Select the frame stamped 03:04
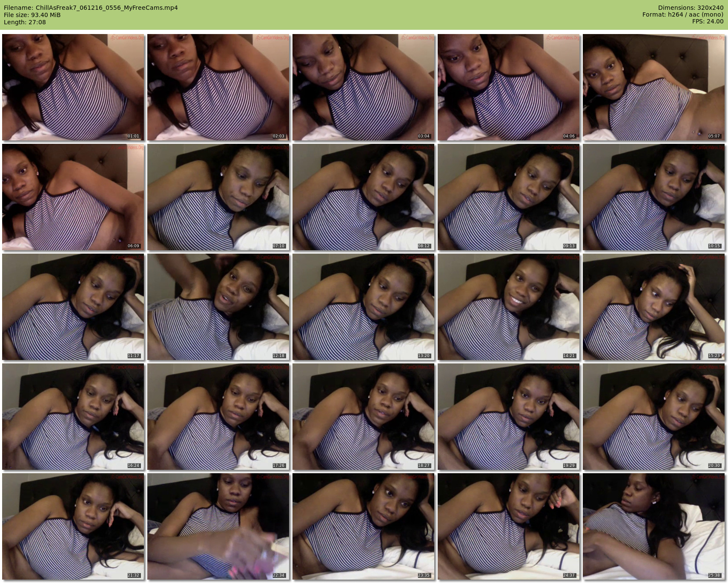 tap(364, 87)
